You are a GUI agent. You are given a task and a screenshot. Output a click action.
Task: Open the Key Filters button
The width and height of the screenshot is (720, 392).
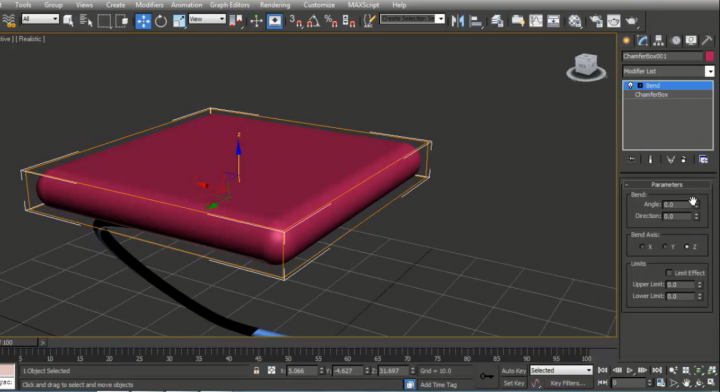(x=568, y=383)
